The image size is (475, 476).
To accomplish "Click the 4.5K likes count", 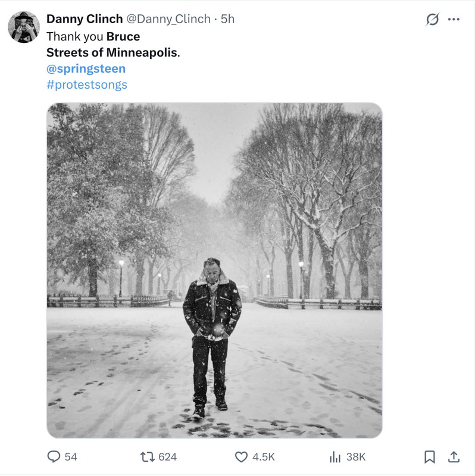I will [x=263, y=456].
